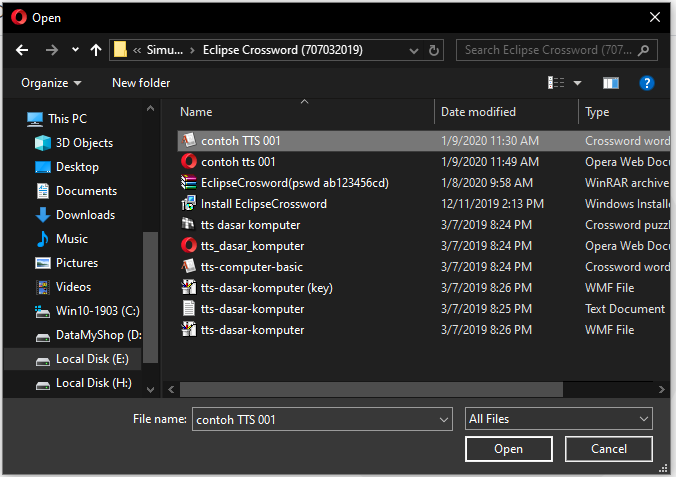Click WinRAR icon of EclipseCrosword archive
This screenshot has height=477, width=676.
[188, 182]
